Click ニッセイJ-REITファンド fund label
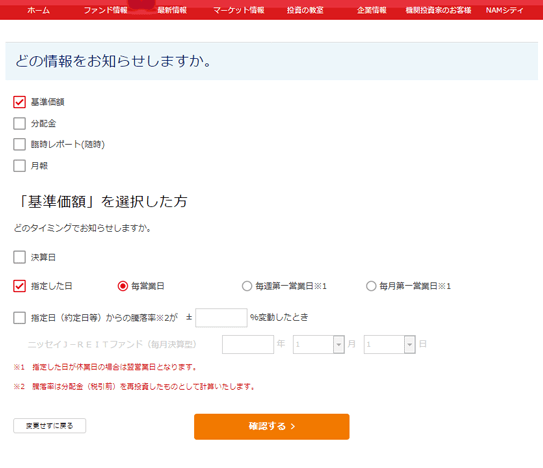Screen dimensions: 543x468 112,344
